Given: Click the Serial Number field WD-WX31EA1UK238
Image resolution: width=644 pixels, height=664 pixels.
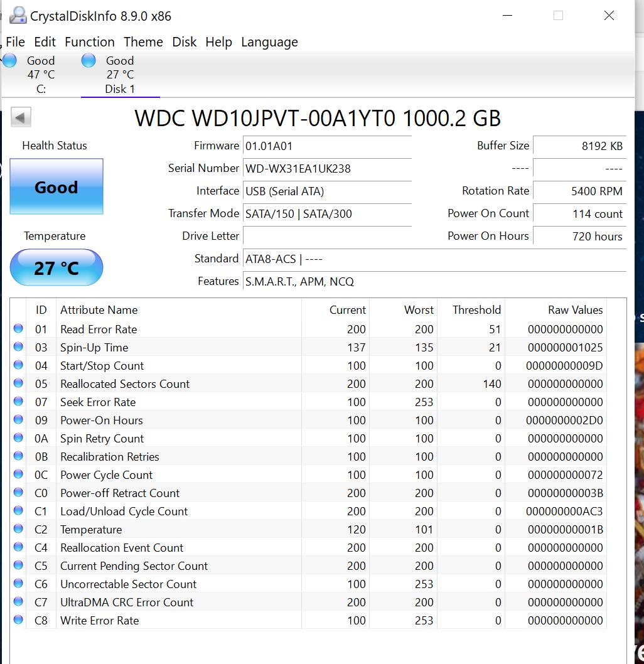Looking at the screenshot, I should click(327, 169).
